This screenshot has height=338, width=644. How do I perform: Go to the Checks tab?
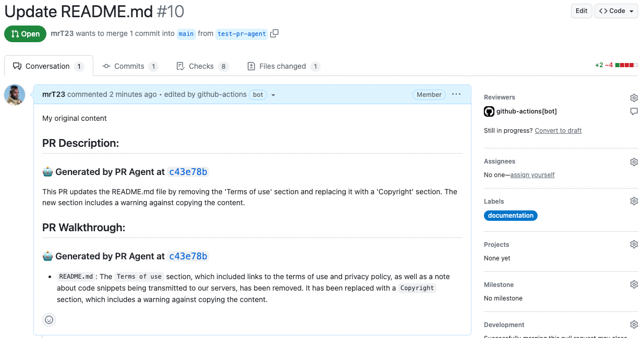click(201, 66)
